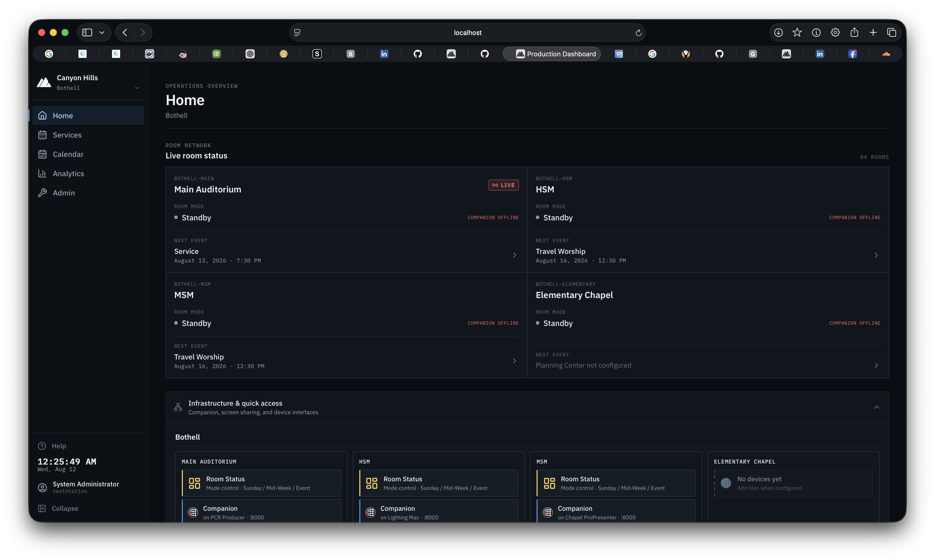Screen dimensions: 935x560
Task: Click the Companion icon on Chapel ProPresenter tile
Action: (548, 513)
